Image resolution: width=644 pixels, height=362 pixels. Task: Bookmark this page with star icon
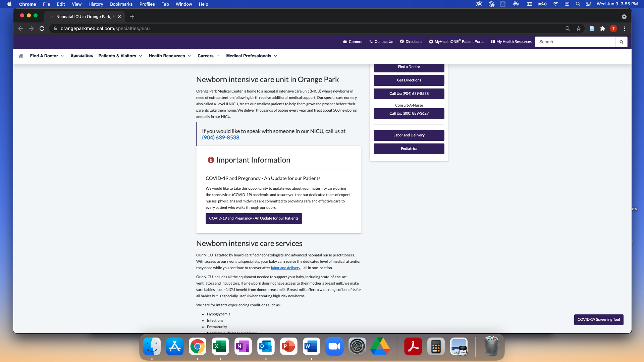[579, 28]
